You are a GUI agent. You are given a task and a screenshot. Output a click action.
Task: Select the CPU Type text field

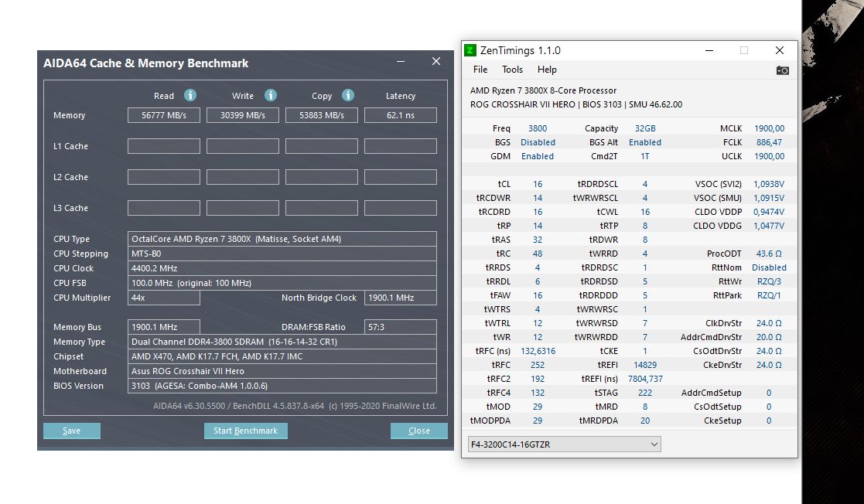click(x=282, y=239)
